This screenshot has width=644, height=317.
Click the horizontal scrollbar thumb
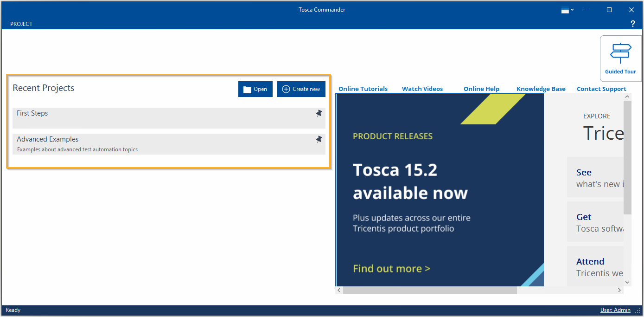430,290
